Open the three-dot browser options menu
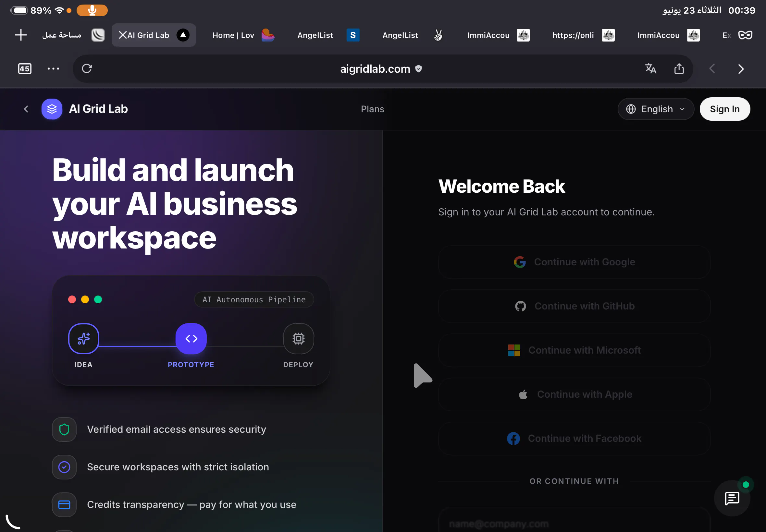The height and width of the screenshot is (532, 766). [53, 69]
